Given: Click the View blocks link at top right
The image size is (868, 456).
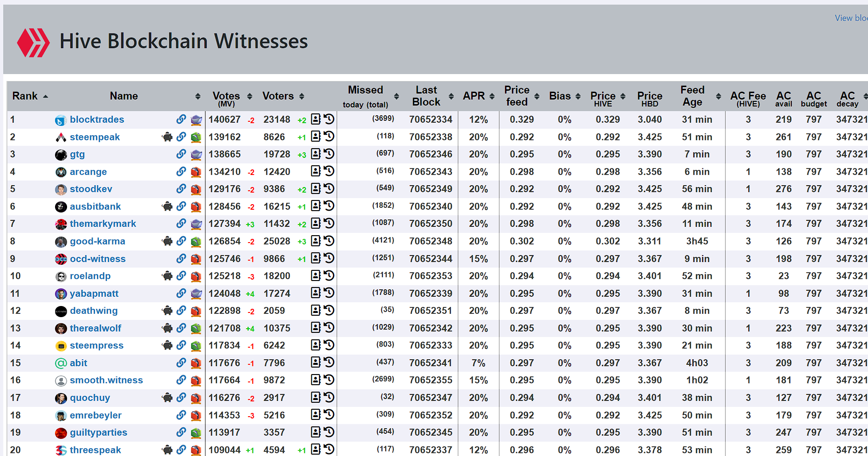Looking at the screenshot, I should (x=851, y=18).
